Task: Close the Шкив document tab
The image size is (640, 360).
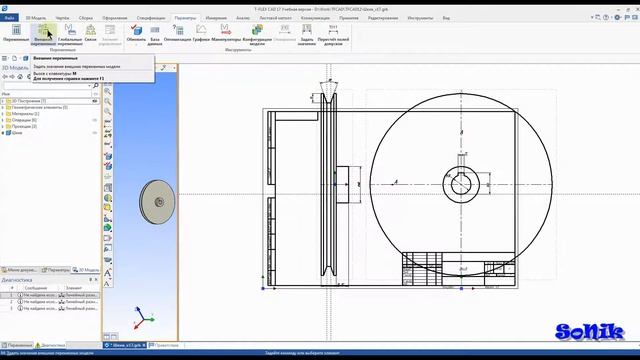Action: pyautogui.click(x=144, y=345)
